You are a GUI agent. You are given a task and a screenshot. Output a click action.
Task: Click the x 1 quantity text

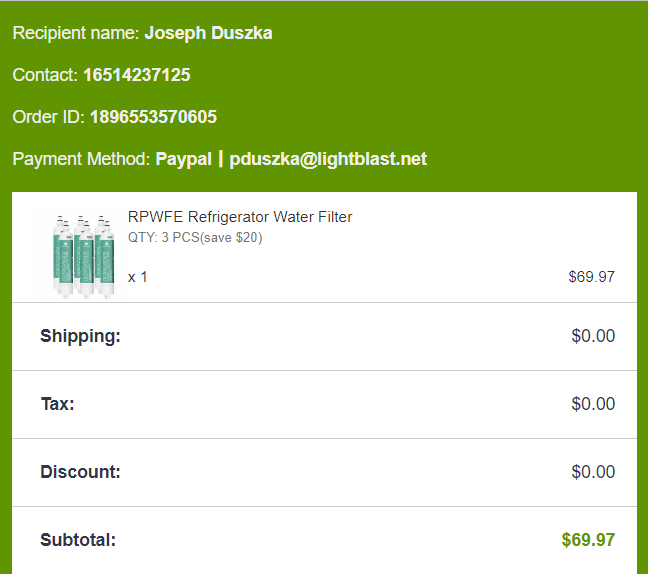(138, 277)
